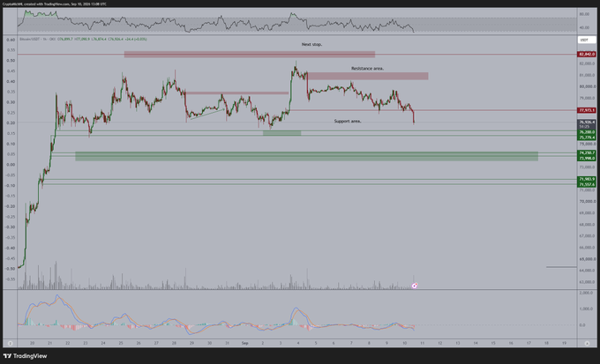Click the 80,000.0 tick on the price scale
600x364 pixels.
pyautogui.click(x=588, y=86)
